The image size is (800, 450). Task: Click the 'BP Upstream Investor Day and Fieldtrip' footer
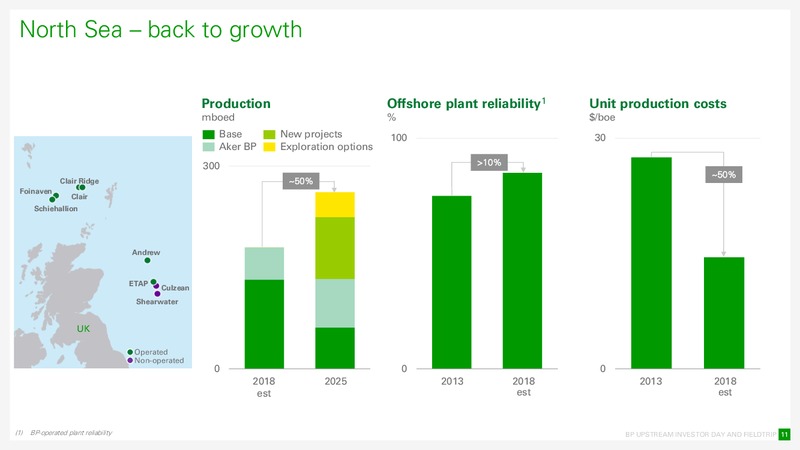[701, 434]
